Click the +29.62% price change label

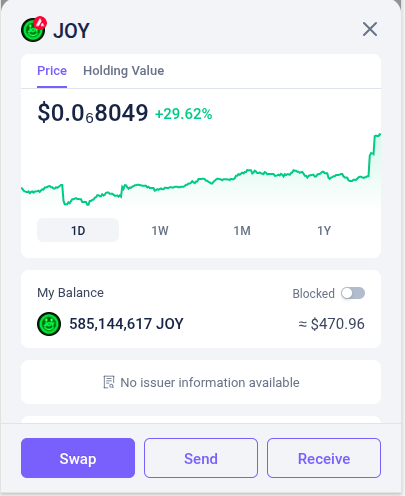tap(184, 114)
